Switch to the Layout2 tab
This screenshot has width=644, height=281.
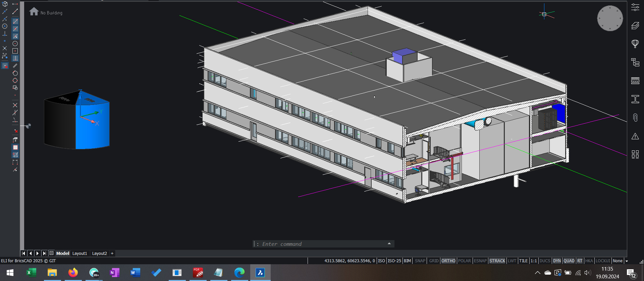tap(99, 253)
